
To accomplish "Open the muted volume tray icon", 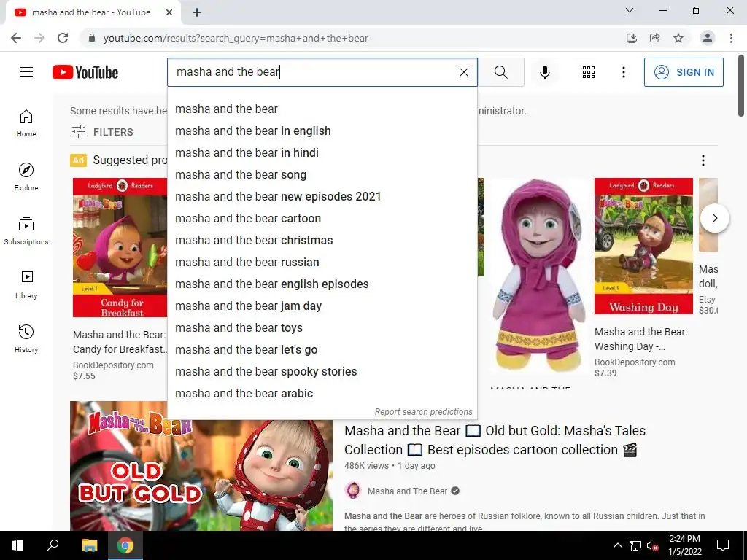I will pos(653,545).
